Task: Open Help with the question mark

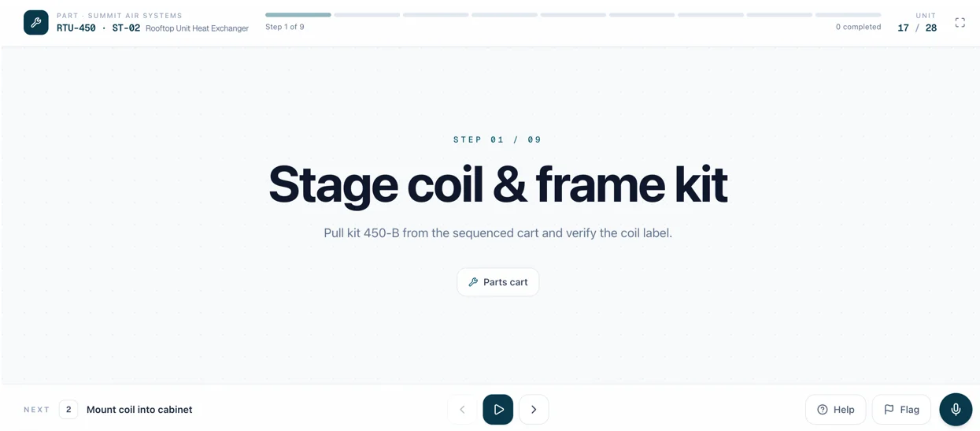Action: [x=835, y=410]
